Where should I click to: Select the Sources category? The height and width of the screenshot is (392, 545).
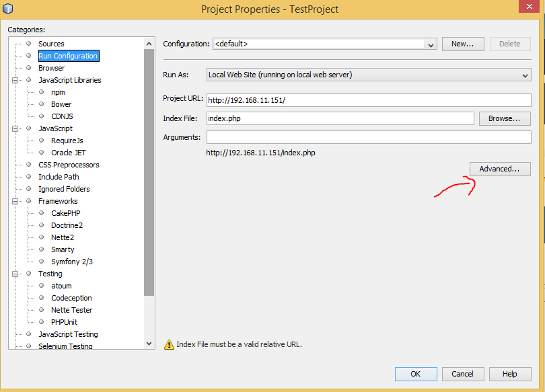coord(51,44)
